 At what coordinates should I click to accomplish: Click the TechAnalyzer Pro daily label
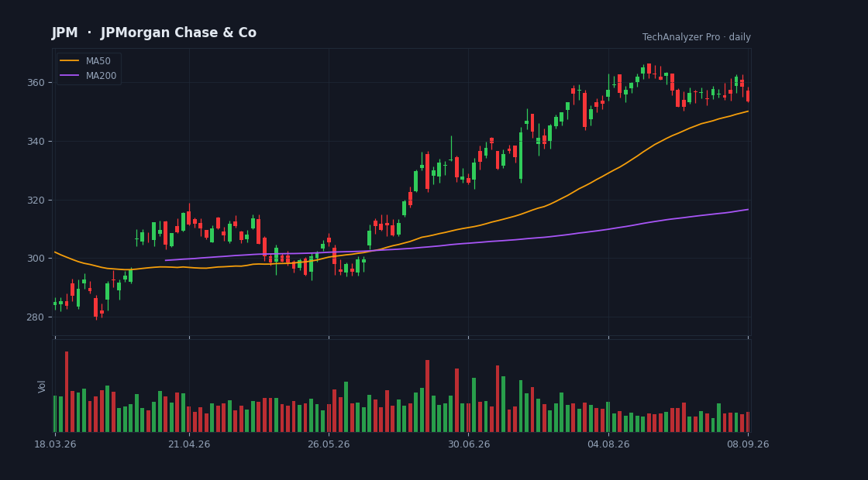[697, 37]
